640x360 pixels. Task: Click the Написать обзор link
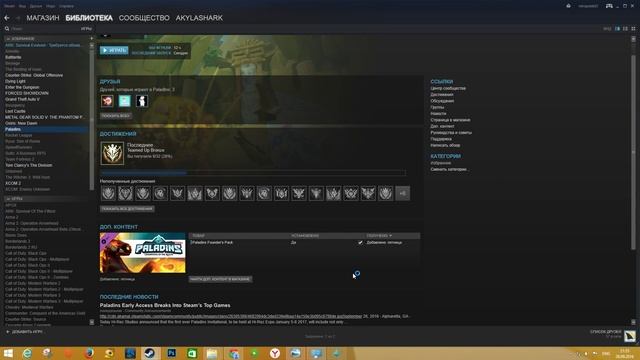(x=445, y=145)
